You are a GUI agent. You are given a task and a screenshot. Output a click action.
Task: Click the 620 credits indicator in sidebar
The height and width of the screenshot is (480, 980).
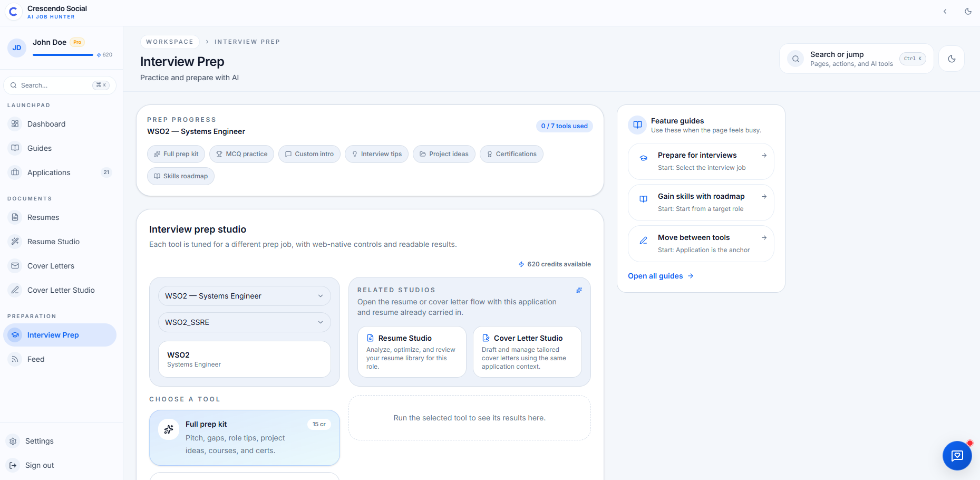[104, 55]
